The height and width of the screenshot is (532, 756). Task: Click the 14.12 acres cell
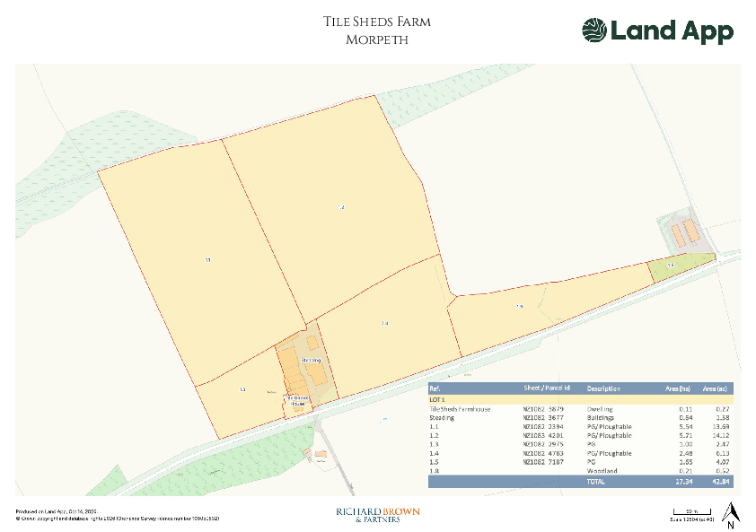721,435
